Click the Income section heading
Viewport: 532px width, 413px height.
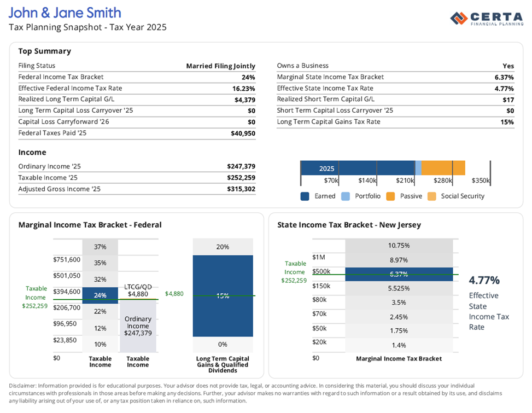point(32,153)
